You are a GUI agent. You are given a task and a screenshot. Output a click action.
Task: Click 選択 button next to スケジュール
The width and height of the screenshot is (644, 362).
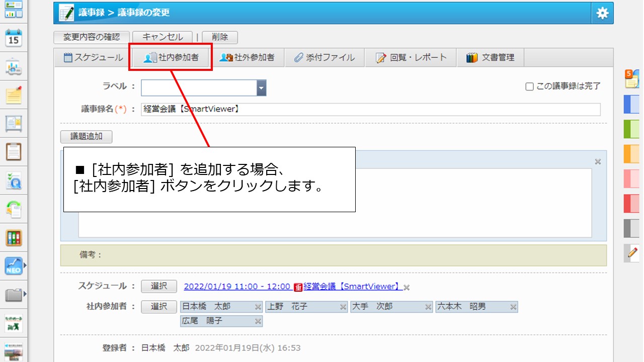click(158, 286)
